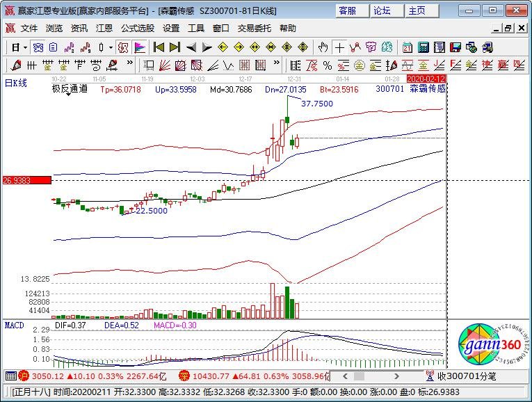The image size is (532, 402).
Task: Click the 收300701分笔 status item
Action: tap(466, 376)
